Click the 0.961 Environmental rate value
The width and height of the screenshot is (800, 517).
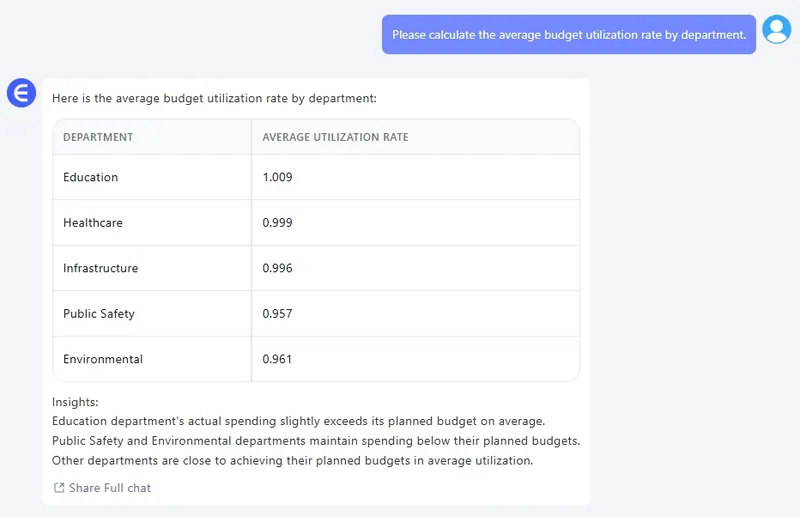(x=277, y=359)
